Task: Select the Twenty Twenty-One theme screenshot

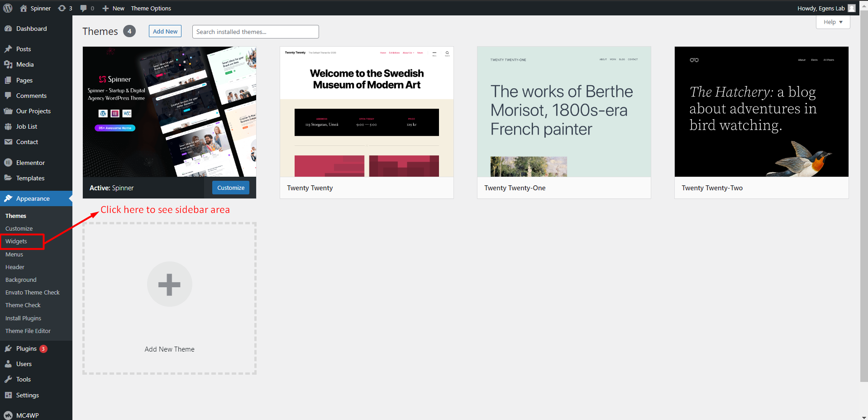Action: coord(564,111)
